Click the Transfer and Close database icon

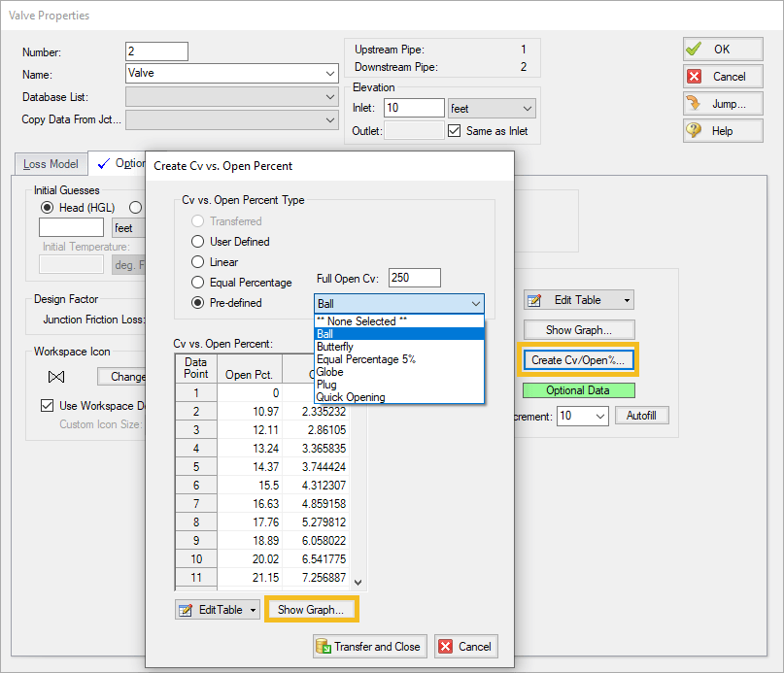(324, 646)
